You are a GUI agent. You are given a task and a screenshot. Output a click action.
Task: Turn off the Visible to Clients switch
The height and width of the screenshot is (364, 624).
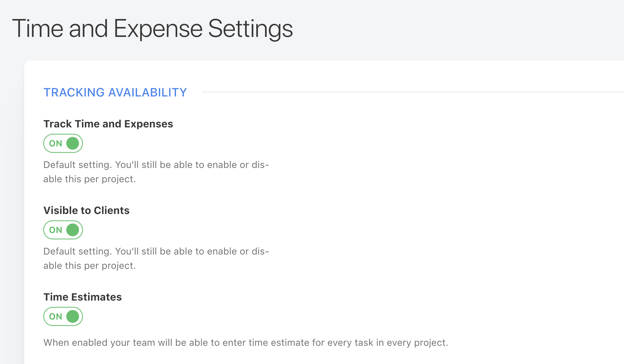tap(63, 230)
